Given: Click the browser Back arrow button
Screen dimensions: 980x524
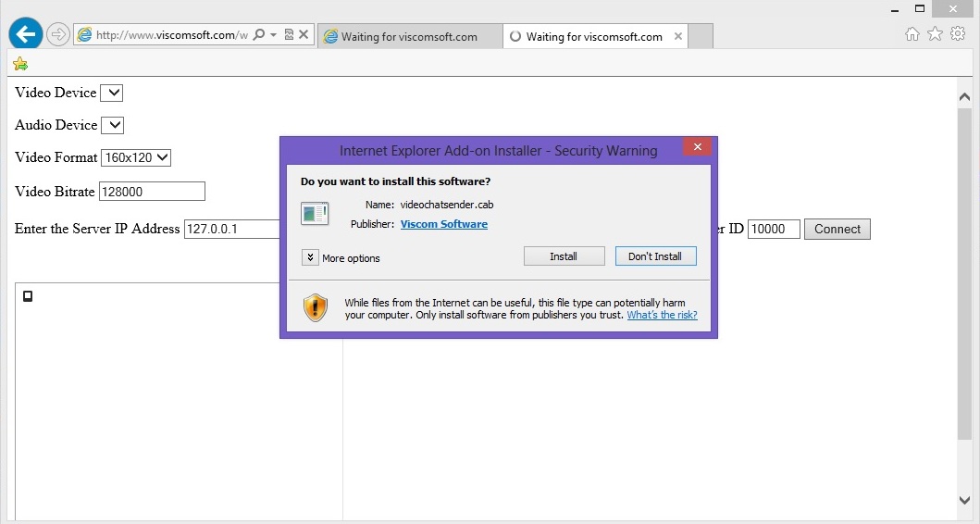Looking at the screenshot, I should (x=26, y=34).
